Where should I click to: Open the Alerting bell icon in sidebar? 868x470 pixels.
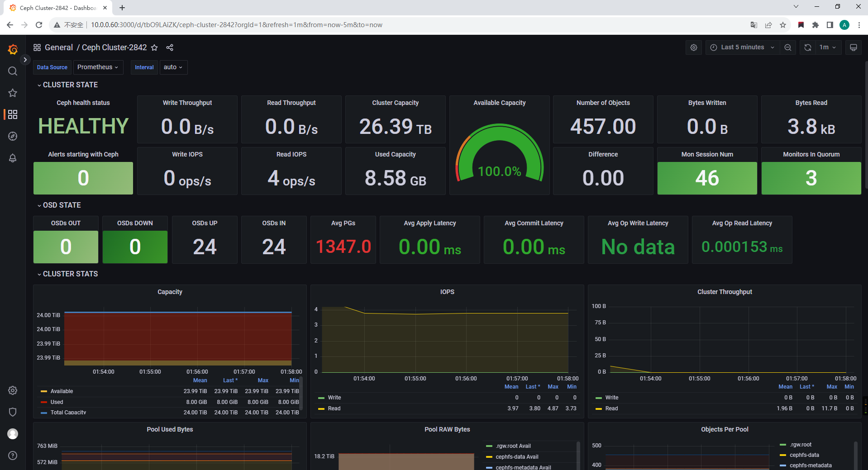pyautogui.click(x=13, y=158)
